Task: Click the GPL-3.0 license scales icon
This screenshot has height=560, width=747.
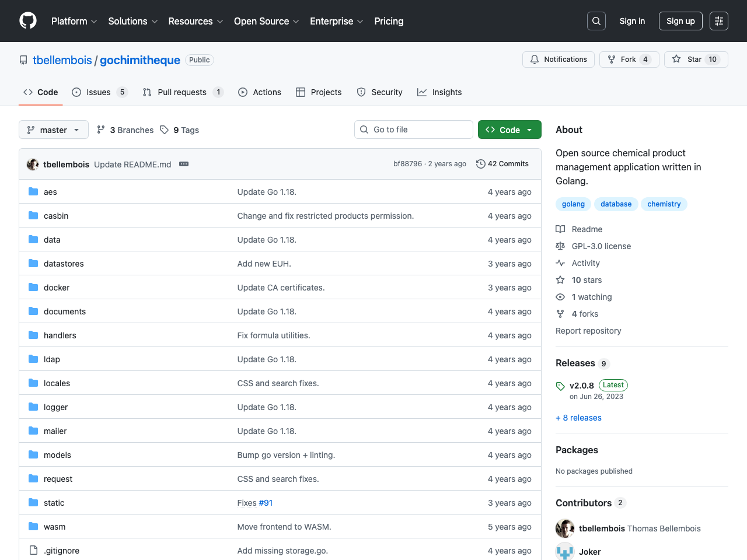Action: coord(560,246)
